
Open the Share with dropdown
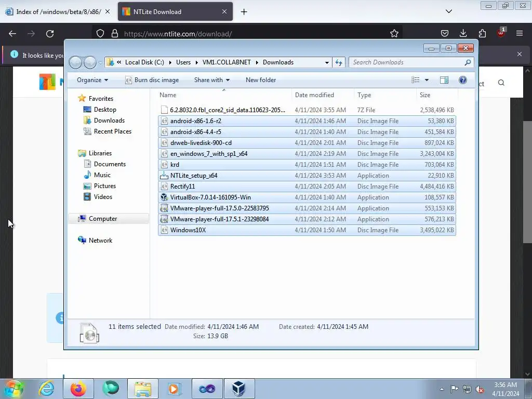pos(212,80)
